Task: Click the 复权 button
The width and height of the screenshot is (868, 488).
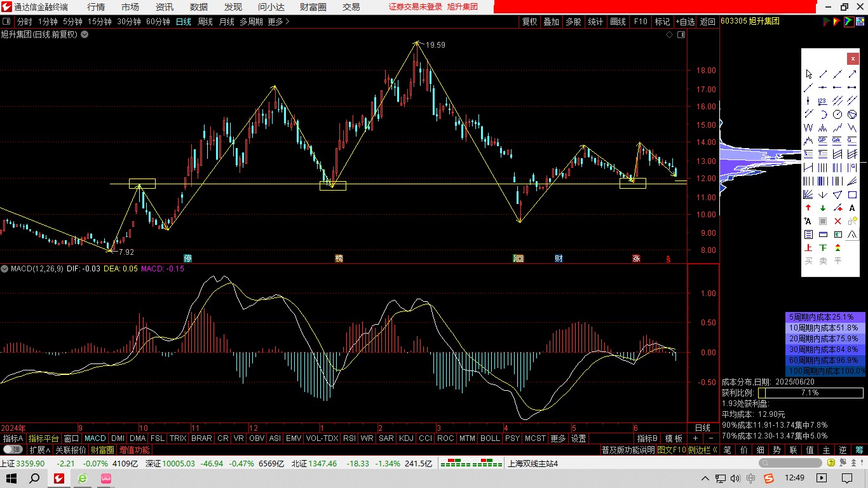Action: pyautogui.click(x=529, y=22)
